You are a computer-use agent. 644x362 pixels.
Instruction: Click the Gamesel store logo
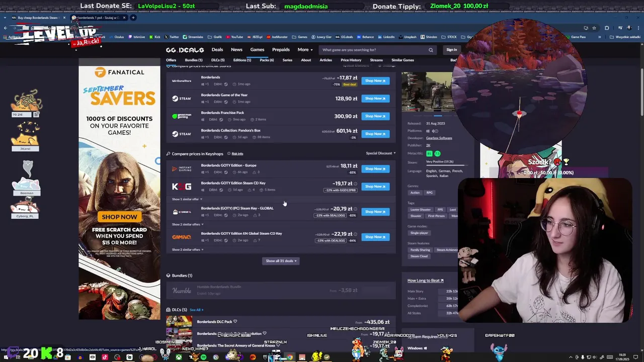pos(182,212)
